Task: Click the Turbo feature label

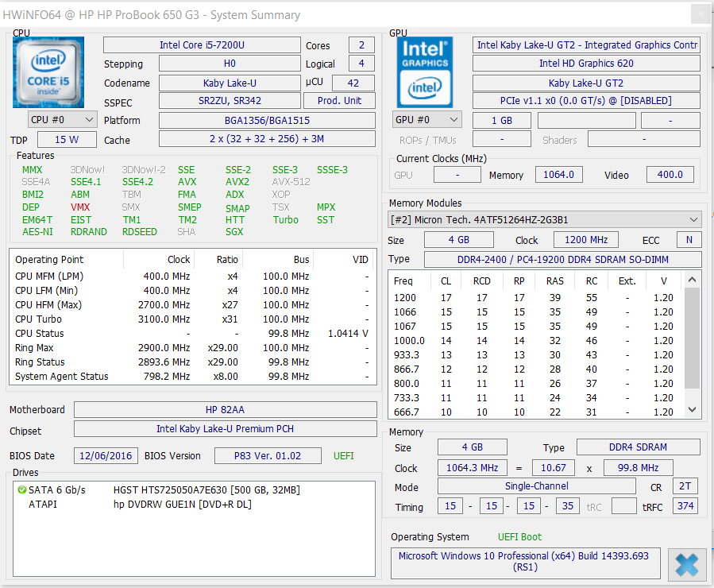Action: [x=285, y=220]
